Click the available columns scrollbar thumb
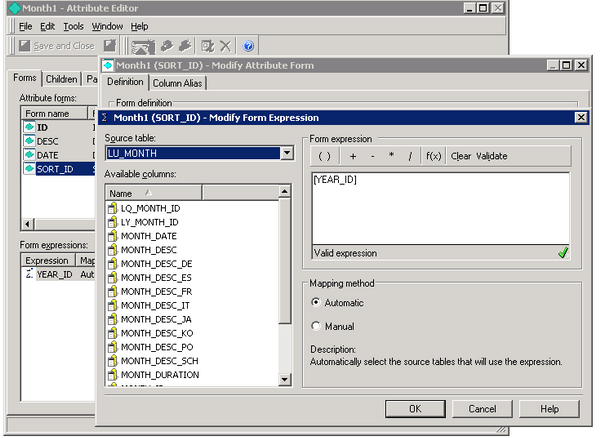600x438 pixels. 284,261
